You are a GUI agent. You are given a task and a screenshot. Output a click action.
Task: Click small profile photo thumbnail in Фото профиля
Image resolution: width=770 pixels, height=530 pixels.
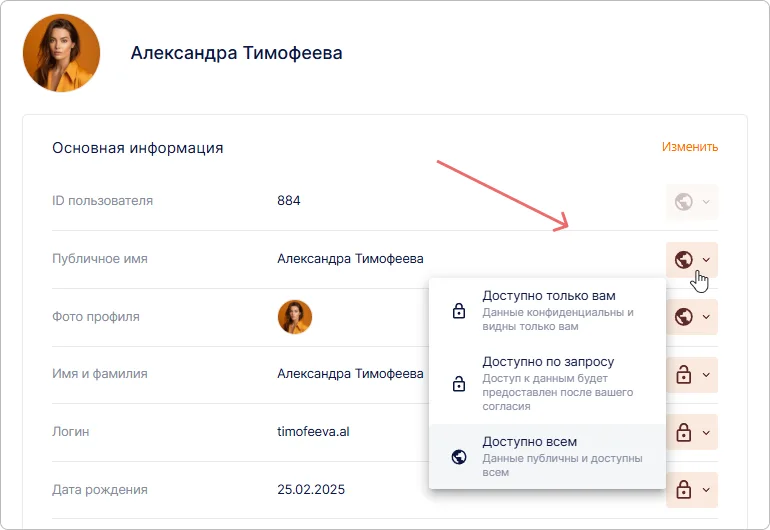point(295,317)
